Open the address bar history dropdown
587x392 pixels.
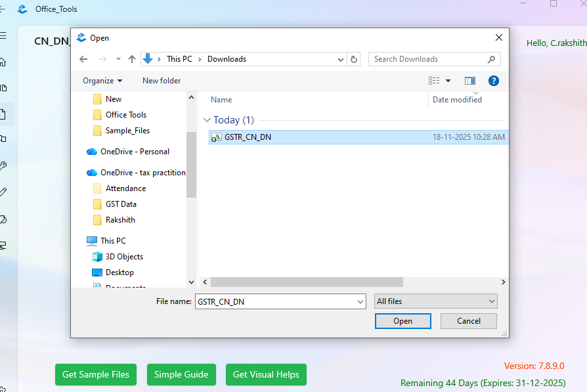(341, 59)
